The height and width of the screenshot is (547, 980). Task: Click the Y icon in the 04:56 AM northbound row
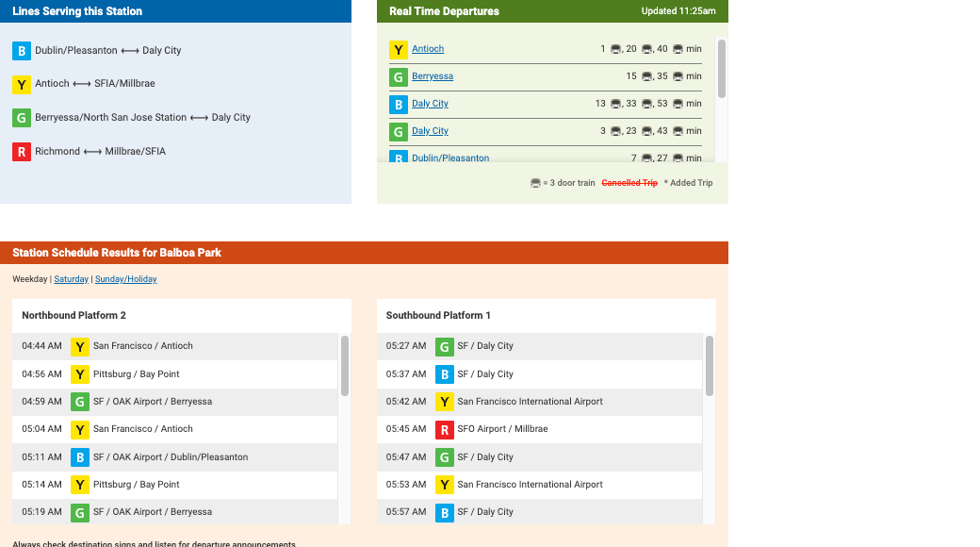79,374
